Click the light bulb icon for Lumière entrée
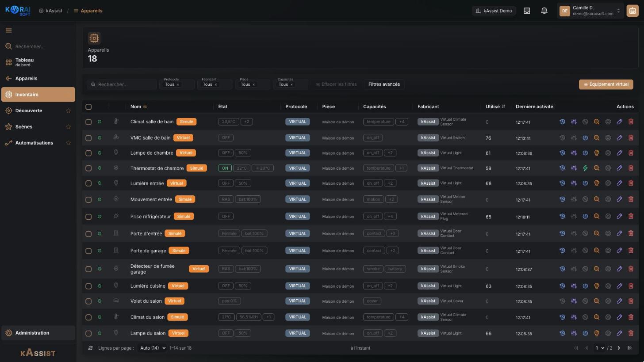This screenshot has width=644, height=362. click(597, 183)
